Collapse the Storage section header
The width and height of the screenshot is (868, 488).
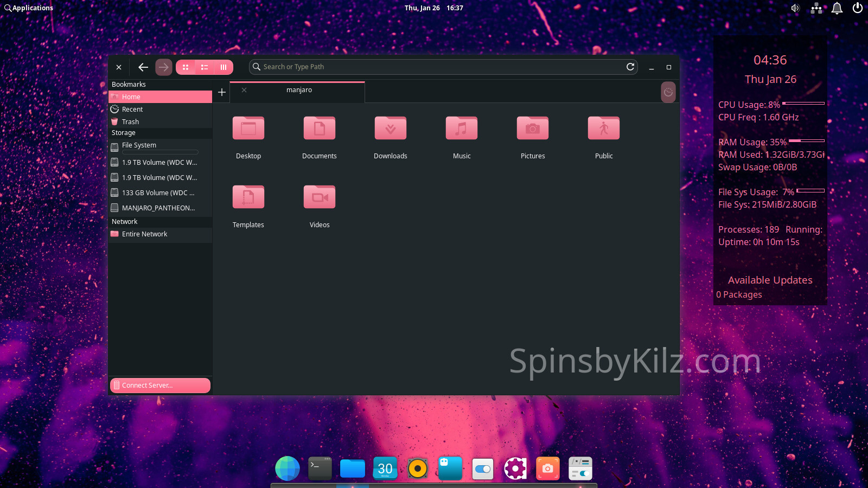(x=124, y=133)
